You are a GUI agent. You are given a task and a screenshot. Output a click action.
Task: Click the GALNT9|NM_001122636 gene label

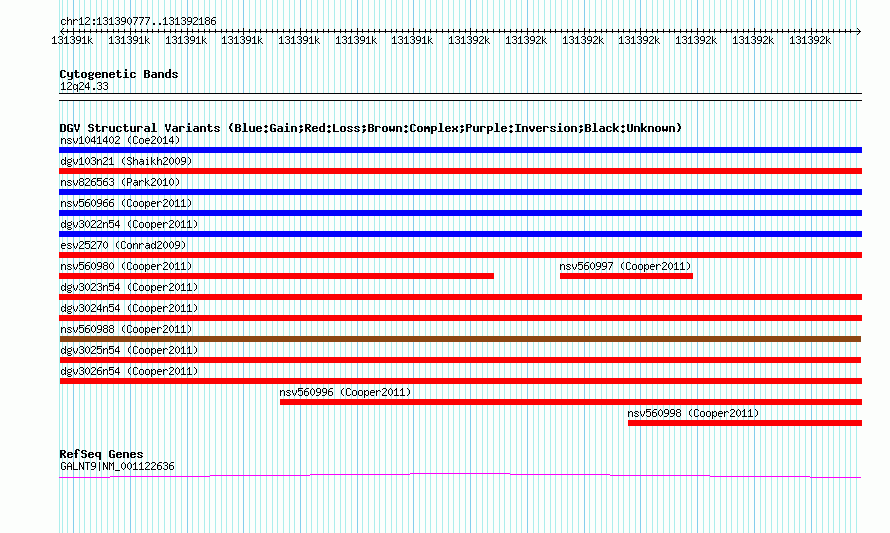pos(117,466)
